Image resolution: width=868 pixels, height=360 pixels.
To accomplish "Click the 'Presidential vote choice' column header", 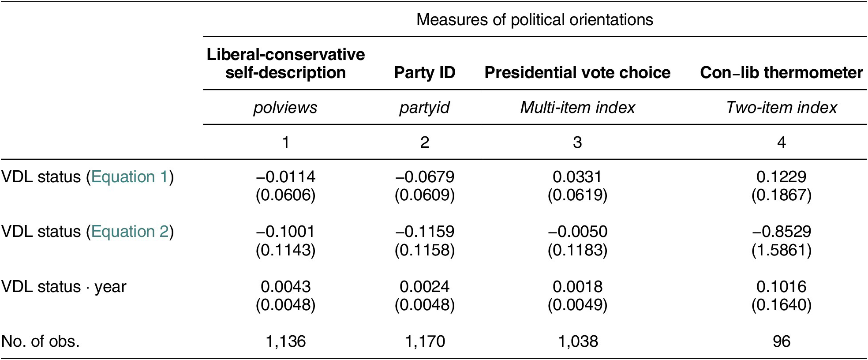I will pos(577,72).
